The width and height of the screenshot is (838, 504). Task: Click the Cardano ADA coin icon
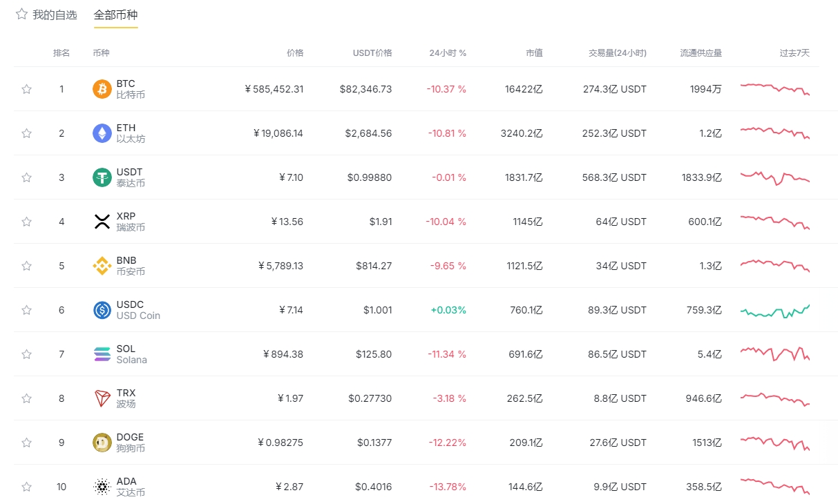click(102, 487)
